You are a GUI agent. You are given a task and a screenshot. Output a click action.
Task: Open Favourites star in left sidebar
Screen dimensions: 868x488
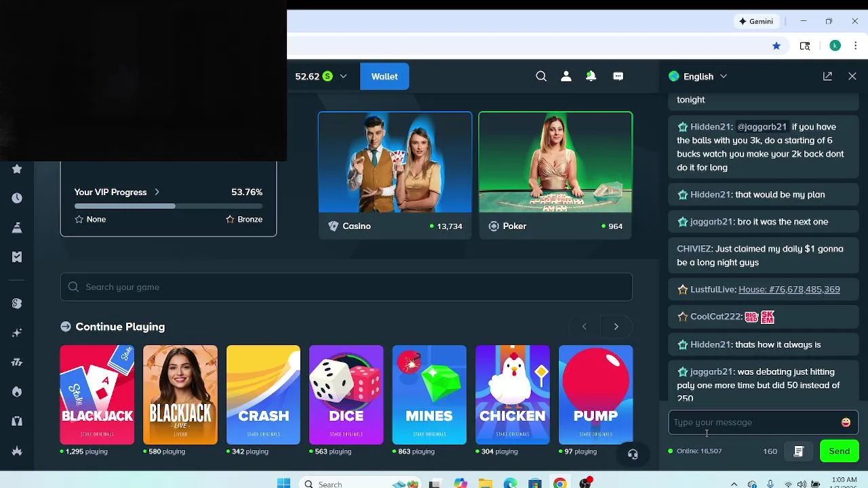17,169
